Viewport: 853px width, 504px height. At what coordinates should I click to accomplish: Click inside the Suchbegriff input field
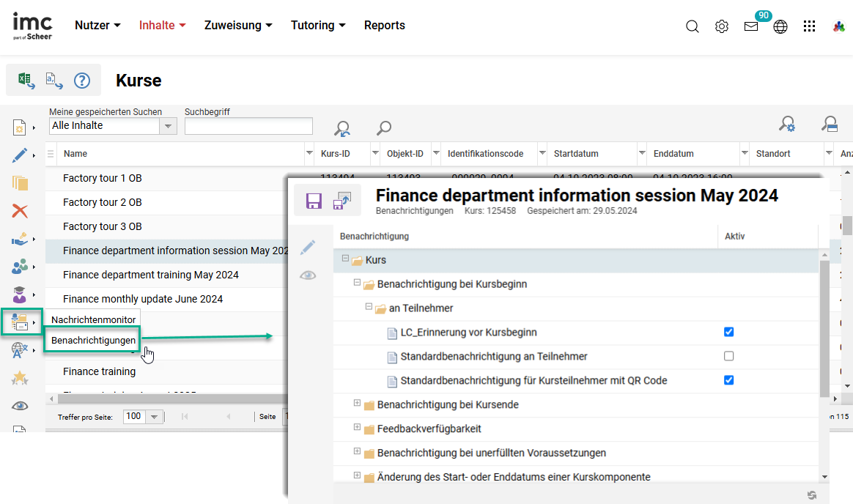pyautogui.click(x=248, y=125)
